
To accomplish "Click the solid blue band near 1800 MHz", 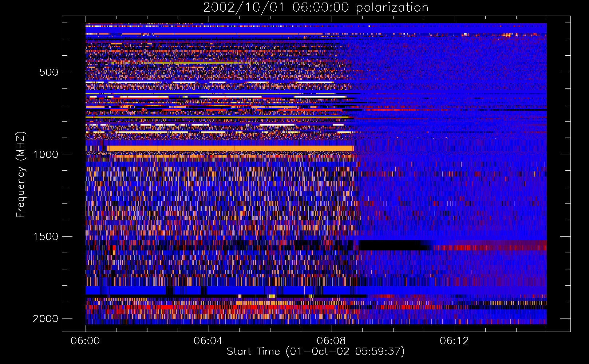I will point(316,290).
